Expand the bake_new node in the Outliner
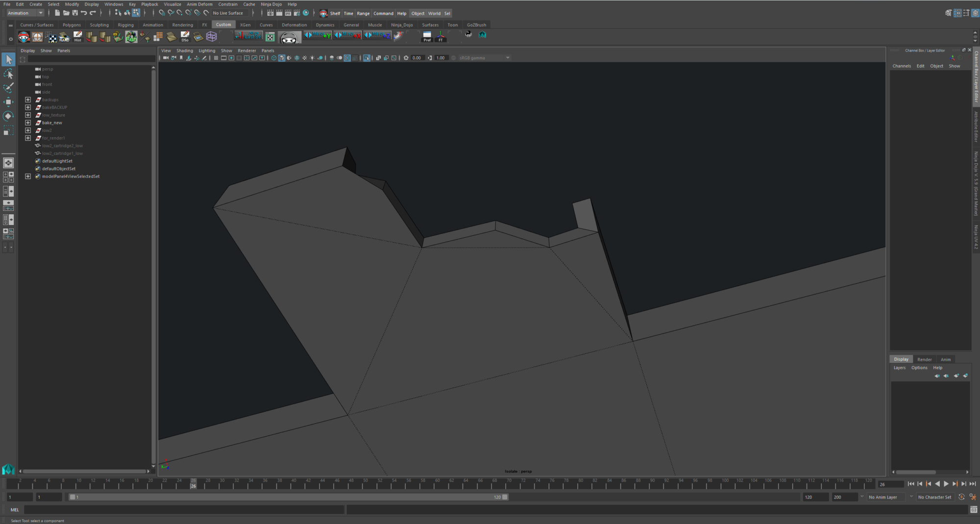Image resolution: width=980 pixels, height=524 pixels. (28, 122)
